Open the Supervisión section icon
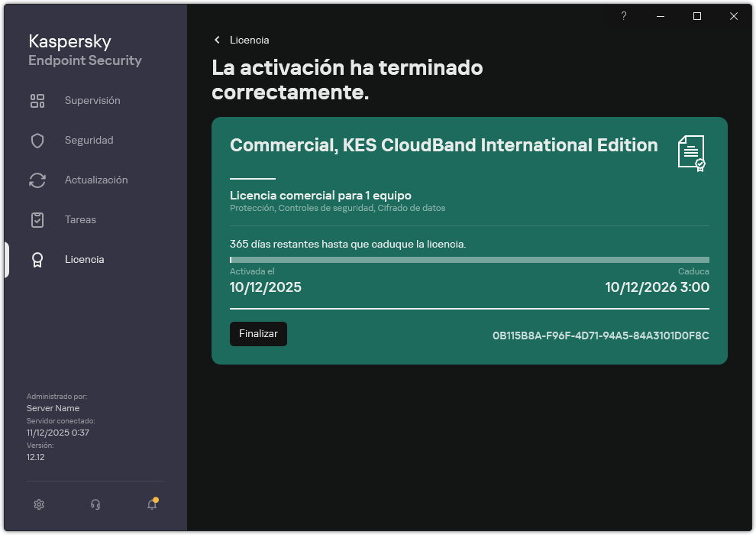Image resolution: width=756 pixels, height=535 pixels. point(37,100)
